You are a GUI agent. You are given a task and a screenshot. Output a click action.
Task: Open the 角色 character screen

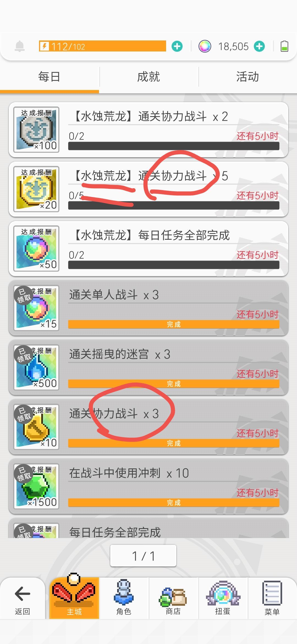[x=124, y=598]
